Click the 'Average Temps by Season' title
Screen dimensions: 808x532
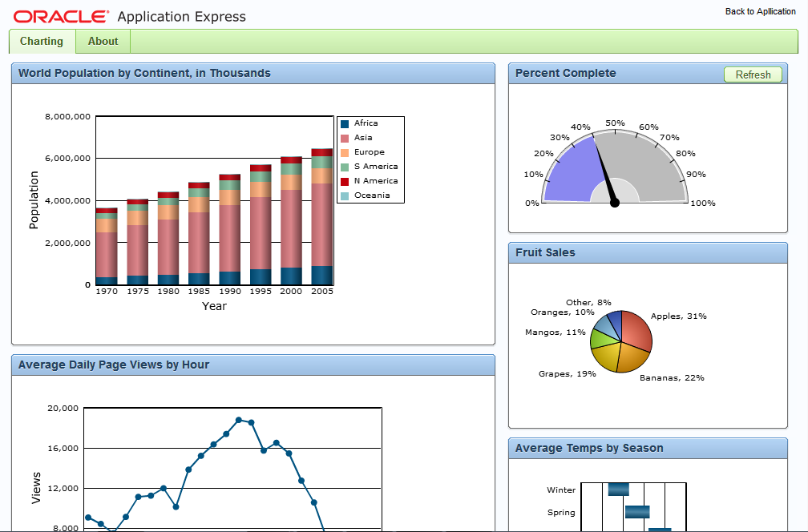click(x=589, y=448)
